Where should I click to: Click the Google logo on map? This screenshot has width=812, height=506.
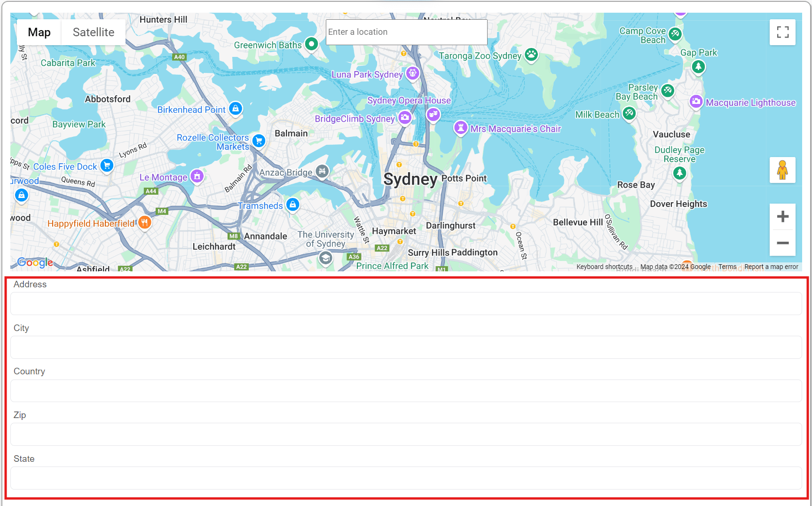35,262
